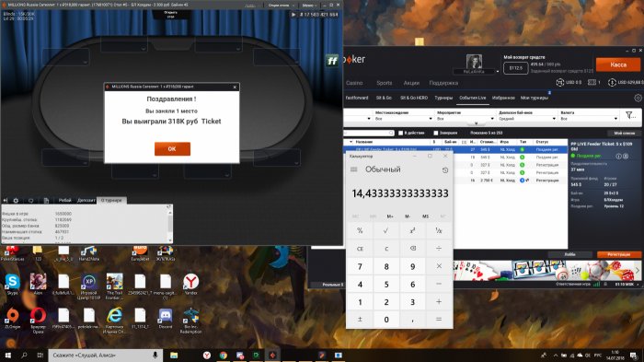This screenshot has height=362, width=644.
Task: Open calculator hamburger menu
Action: pos(353,169)
